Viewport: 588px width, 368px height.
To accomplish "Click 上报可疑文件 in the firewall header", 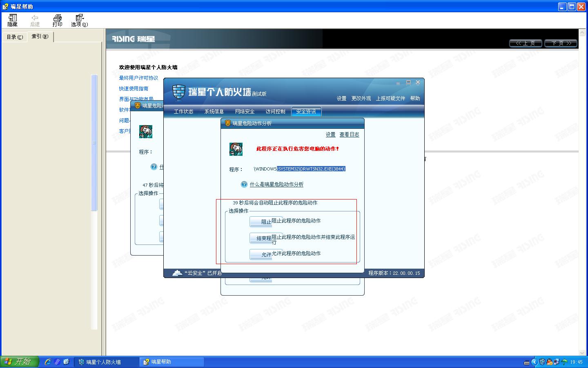I will pyautogui.click(x=391, y=99).
